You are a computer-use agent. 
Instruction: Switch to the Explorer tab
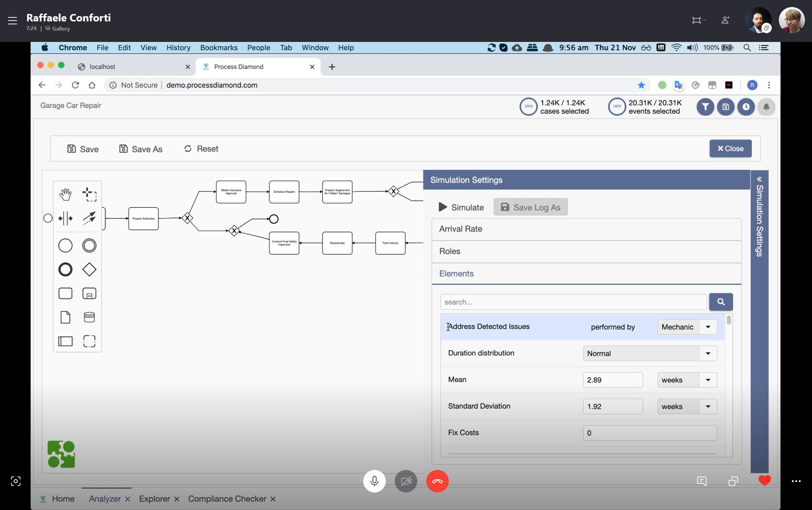click(154, 499)
